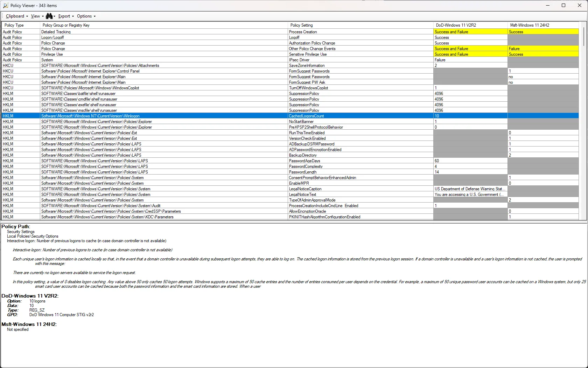This screenshot has height=368, width=588.
Task: Click the yellow 'Failure' cell for Other Policy Change
Action: (x=543, y=49)
